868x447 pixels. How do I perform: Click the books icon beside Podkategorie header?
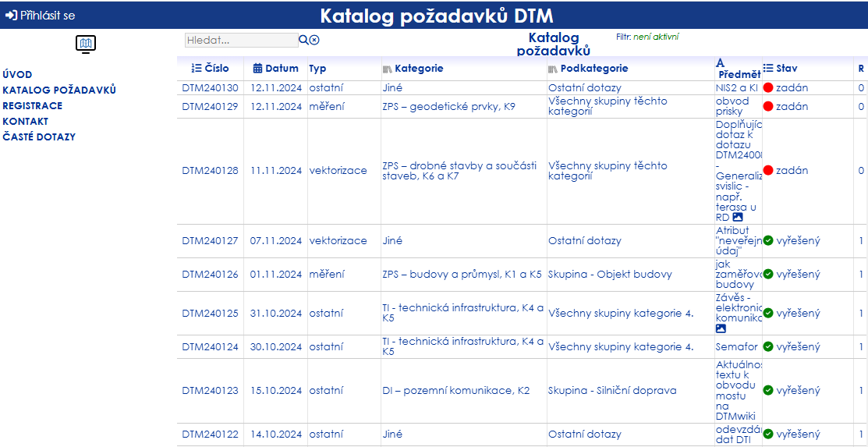point(553,69)
